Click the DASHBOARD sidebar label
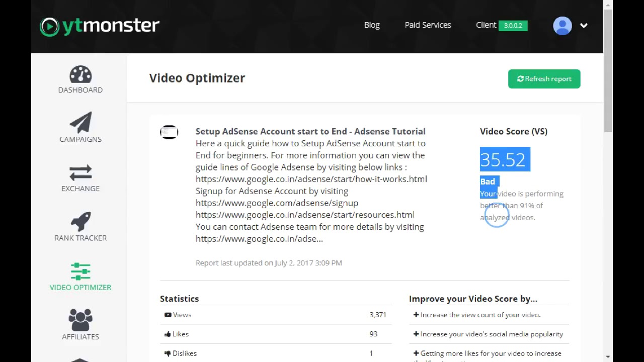This screenshot has width=644, height=362. click(80, 90)
